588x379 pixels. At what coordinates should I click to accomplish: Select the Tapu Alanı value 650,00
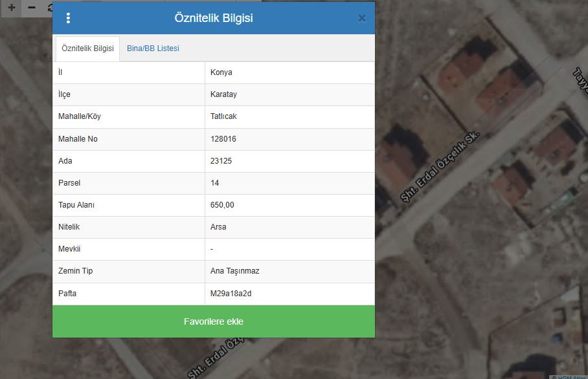pyautogui.click(x=222, y=205)
